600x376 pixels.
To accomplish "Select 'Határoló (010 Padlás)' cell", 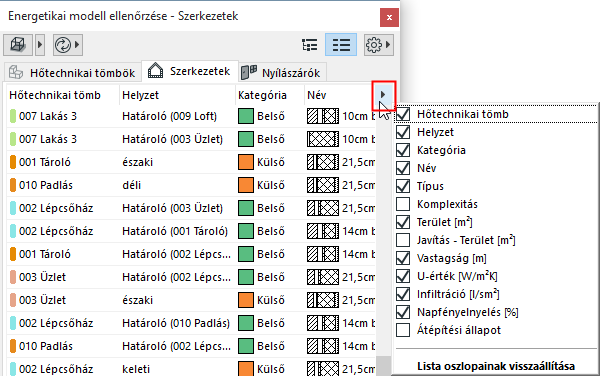I will coord(176,323).
